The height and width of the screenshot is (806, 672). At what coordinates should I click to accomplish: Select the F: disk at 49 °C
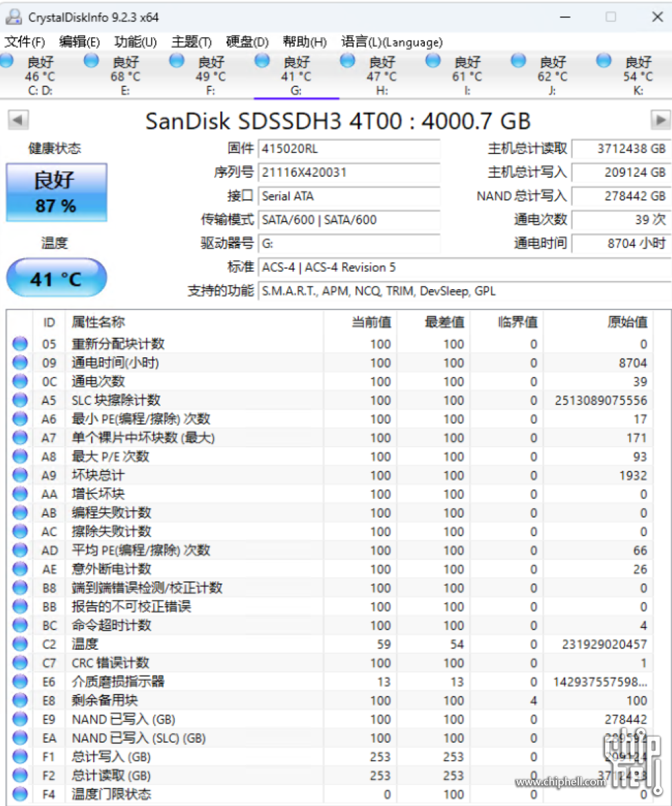211,76
